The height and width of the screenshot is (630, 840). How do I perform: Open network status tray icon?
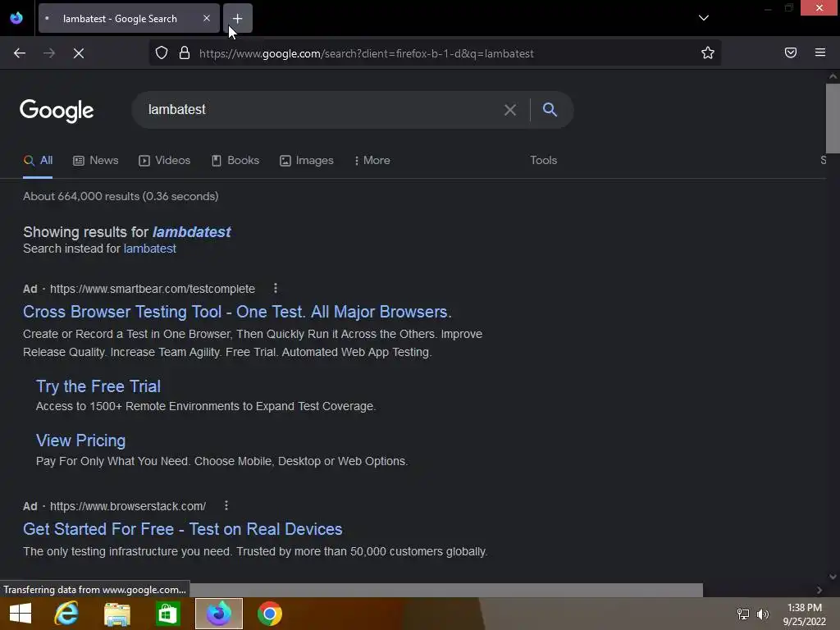point(742,614)
